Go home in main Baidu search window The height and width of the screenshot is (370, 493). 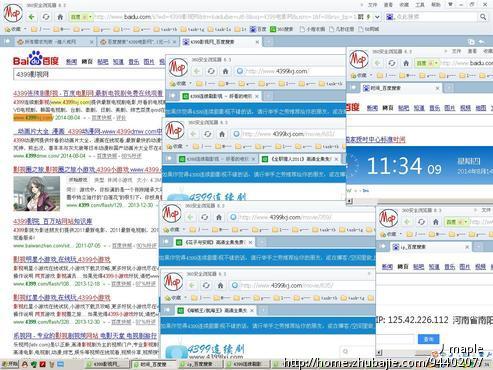(60, 17)
